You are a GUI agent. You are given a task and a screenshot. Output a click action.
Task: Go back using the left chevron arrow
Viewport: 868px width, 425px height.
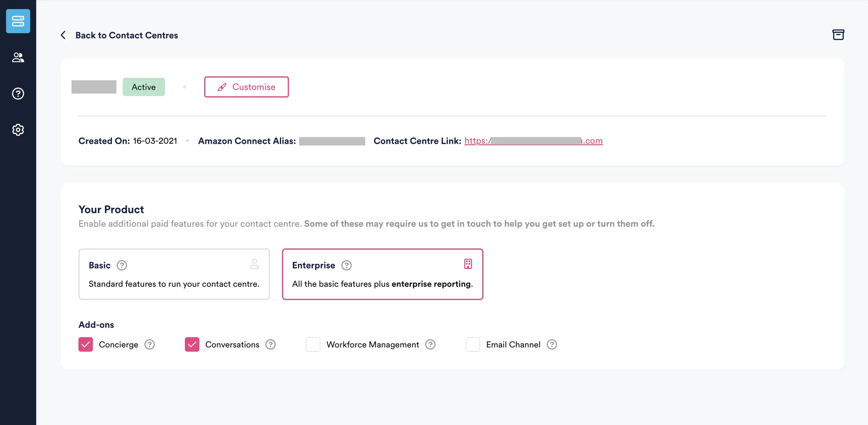click(x=63, y=35)
